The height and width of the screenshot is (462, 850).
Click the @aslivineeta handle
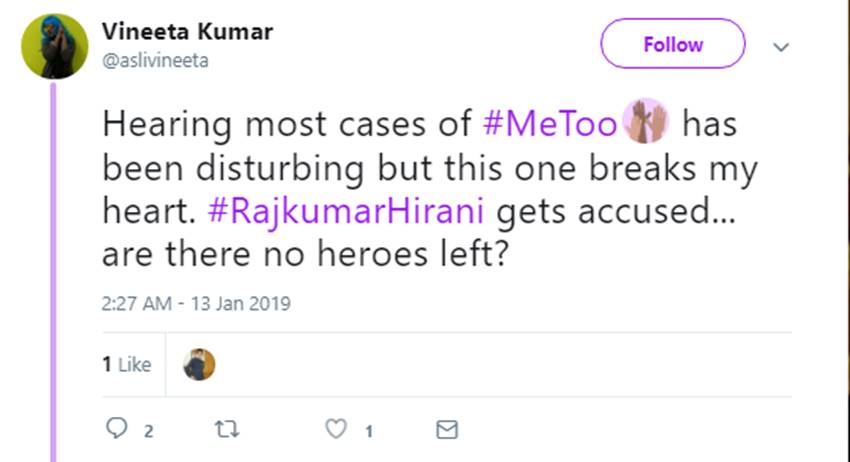(x=155, y=60)
